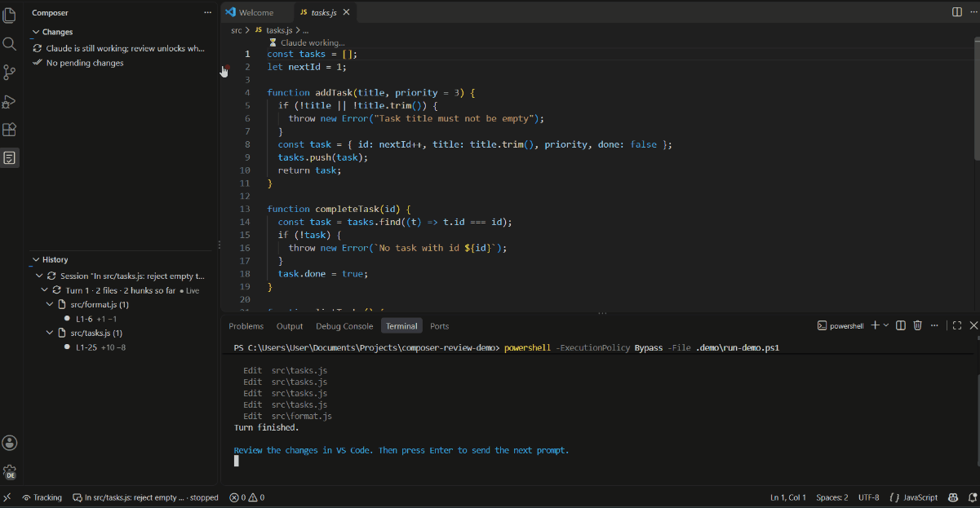This screenshot has height=508, width=980.
Task: Open the Ports panel tab
Action: coord(440,326)
